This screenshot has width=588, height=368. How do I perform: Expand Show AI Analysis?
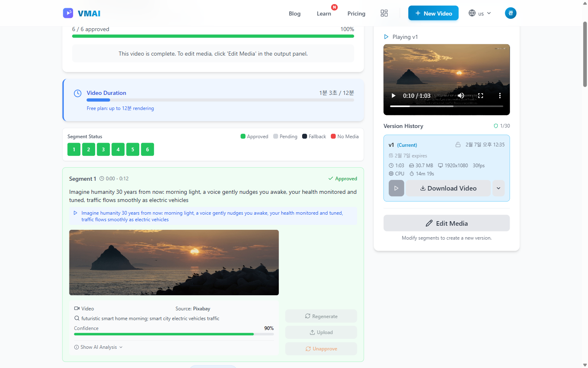(x=98, y=347)
